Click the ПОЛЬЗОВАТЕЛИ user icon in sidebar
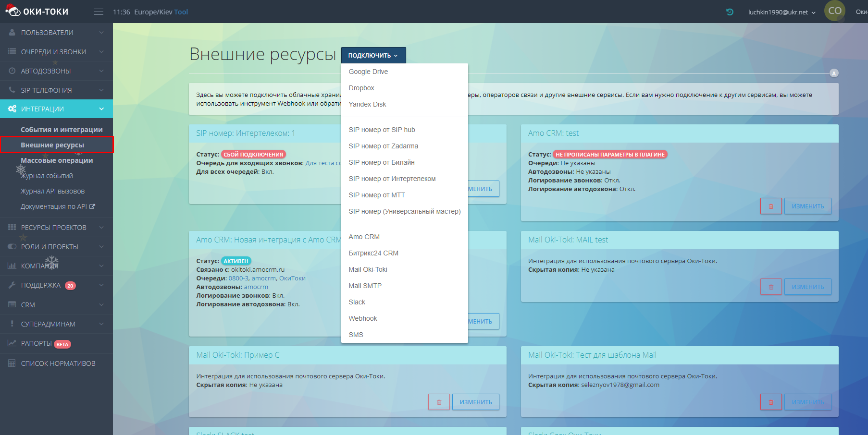Image resolution: width=868 pixels, height=435 pixels. pos(12,33)
